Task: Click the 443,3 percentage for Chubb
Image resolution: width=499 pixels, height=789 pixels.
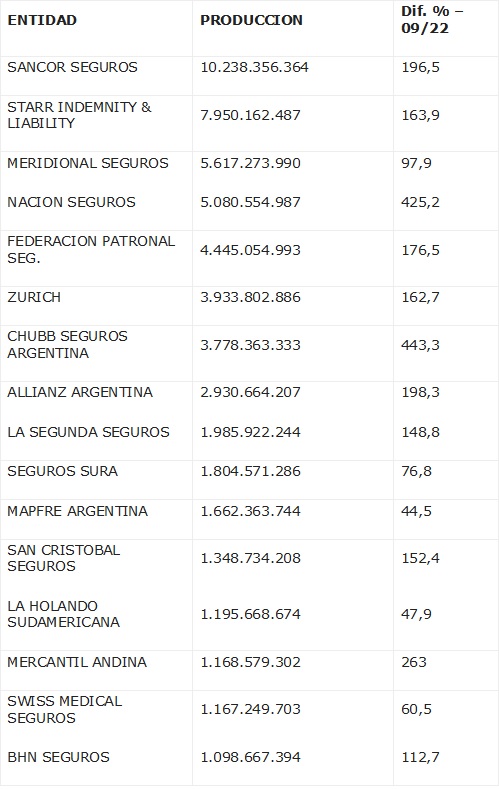Action: point(421,345)
